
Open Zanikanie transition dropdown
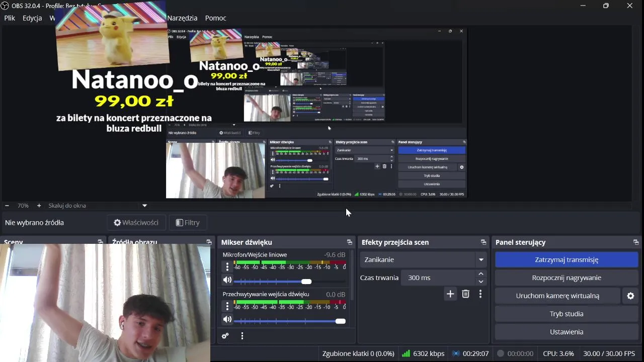coord(423,259)
